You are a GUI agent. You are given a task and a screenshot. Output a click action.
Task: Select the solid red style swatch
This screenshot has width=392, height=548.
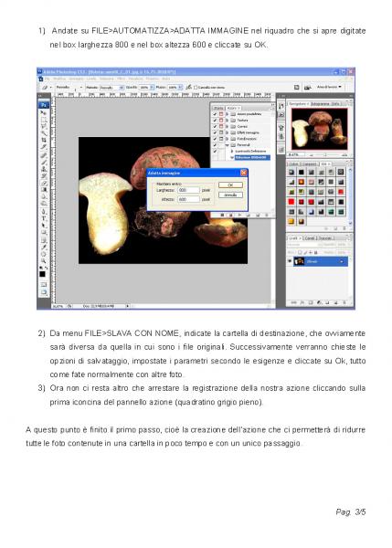pos(291,202)
